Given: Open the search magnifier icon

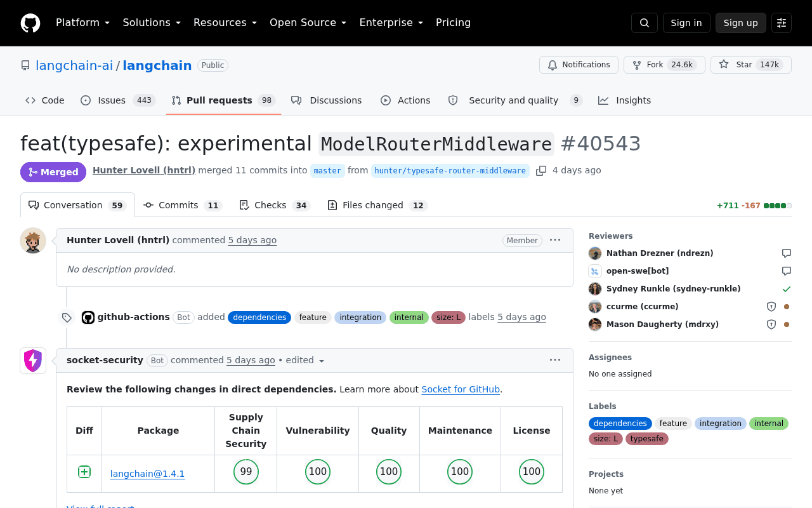Looking at the screenshot, I should click(x=645, y=23).
